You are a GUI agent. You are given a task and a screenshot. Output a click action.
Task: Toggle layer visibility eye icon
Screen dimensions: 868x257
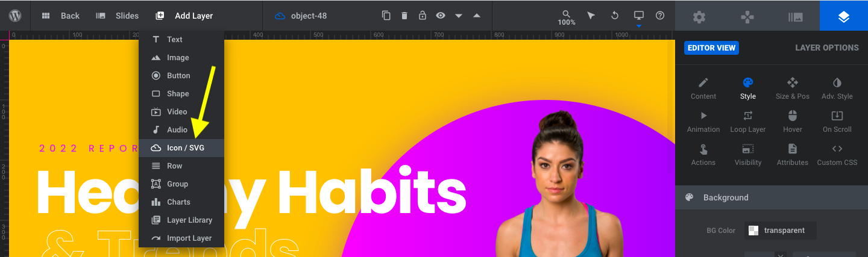click(x=441, y=16)
